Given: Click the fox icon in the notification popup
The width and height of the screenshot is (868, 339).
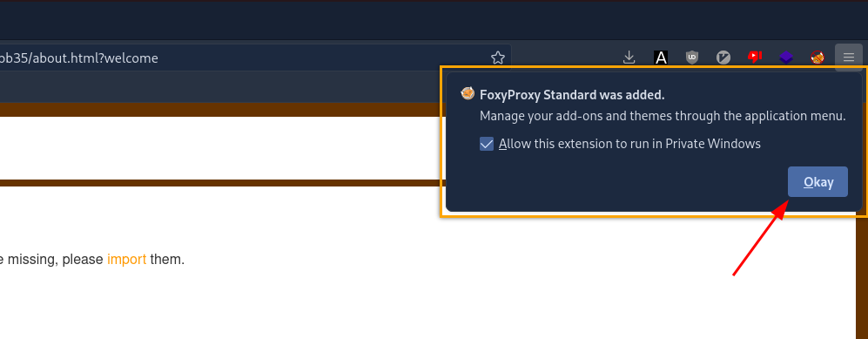Looking at the screenshot, I should point(468,93).
